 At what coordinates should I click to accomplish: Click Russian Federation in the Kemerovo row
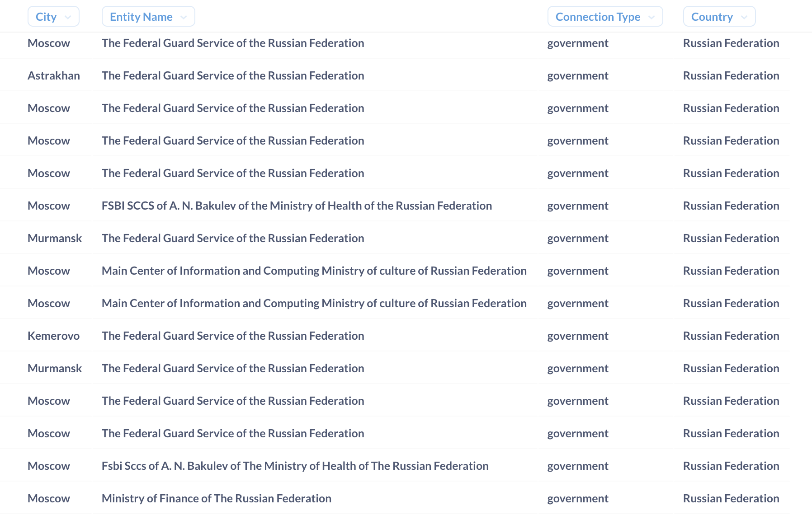coord(731,336)
